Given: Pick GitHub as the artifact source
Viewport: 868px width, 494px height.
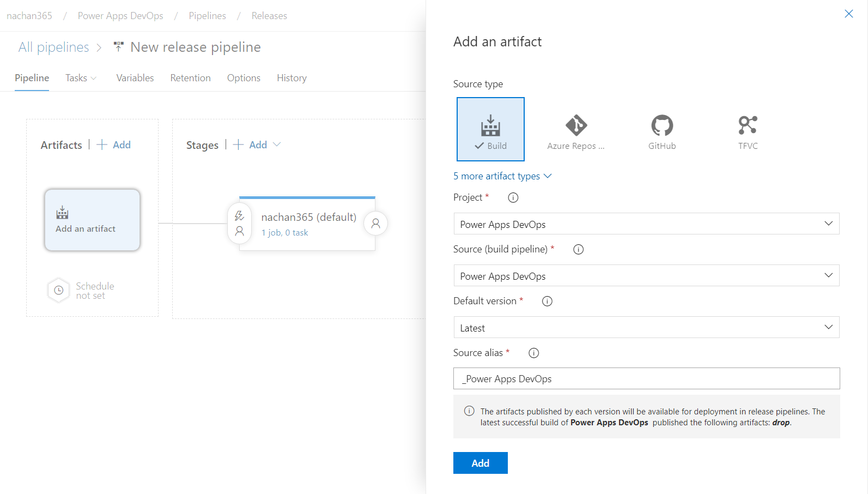Looking at the screenshot, I should click(x=662, y=131).
